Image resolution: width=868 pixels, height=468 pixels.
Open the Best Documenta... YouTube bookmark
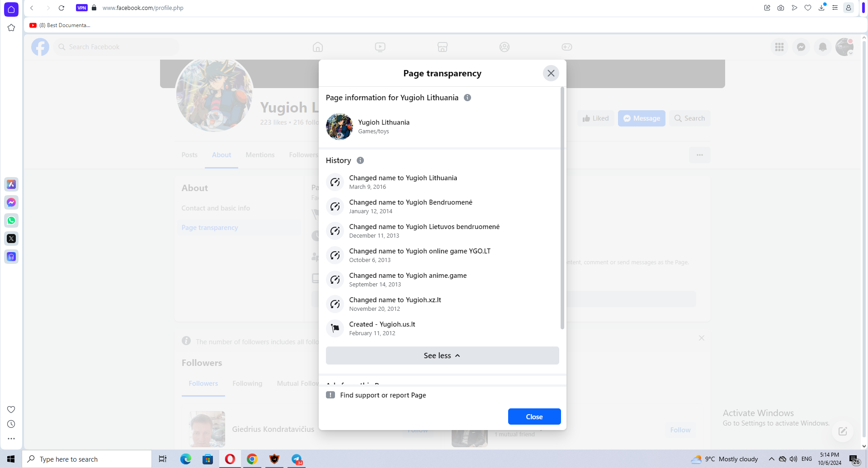point(60,25)
